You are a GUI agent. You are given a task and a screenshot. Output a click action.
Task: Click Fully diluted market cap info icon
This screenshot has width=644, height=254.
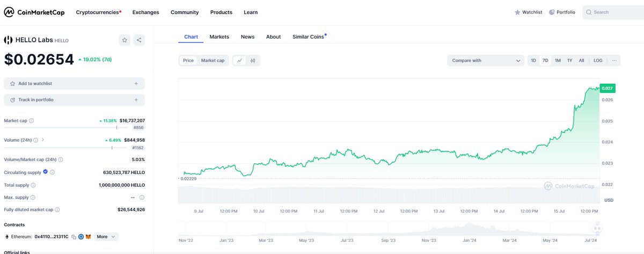pyautogui.click(x=57, y=210)
